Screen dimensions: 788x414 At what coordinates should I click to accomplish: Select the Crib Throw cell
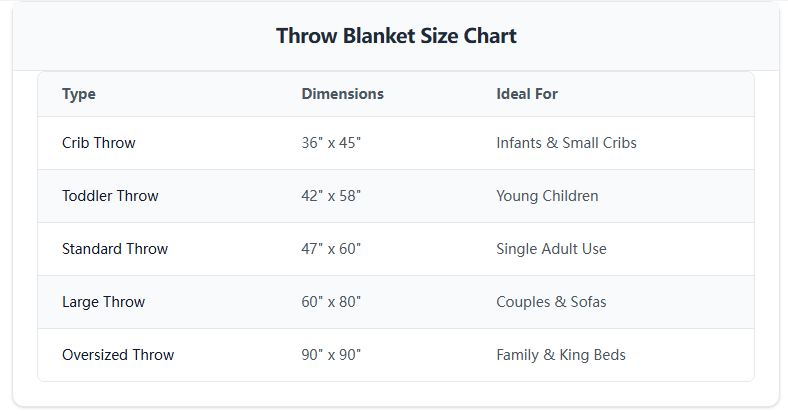(x=98, y=143)
